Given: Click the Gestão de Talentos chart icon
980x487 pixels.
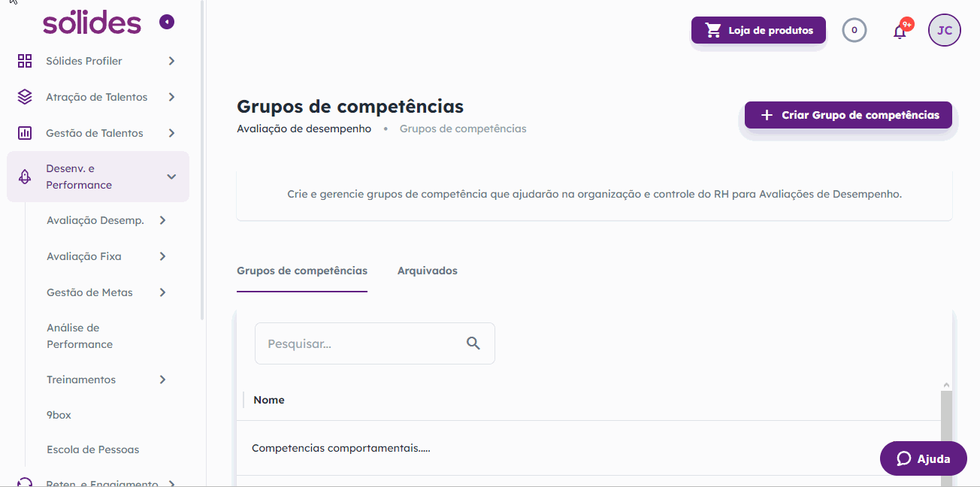Looking at the screenshot, I should point(25,133).
